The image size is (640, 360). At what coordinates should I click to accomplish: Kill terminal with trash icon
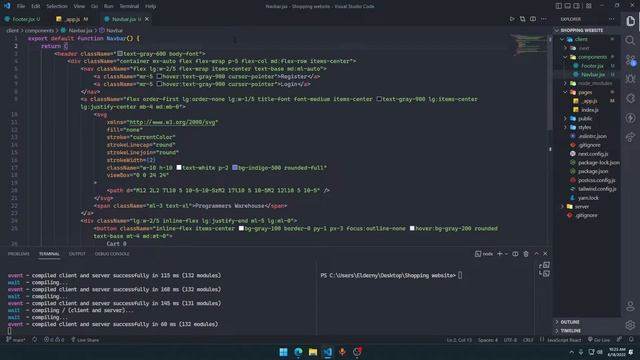526,254
